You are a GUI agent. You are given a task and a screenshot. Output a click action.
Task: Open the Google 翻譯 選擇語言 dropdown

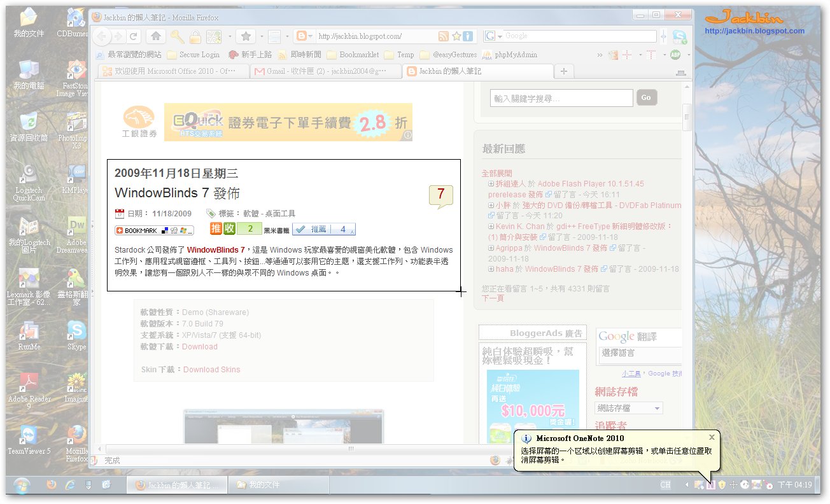point(640,354)
